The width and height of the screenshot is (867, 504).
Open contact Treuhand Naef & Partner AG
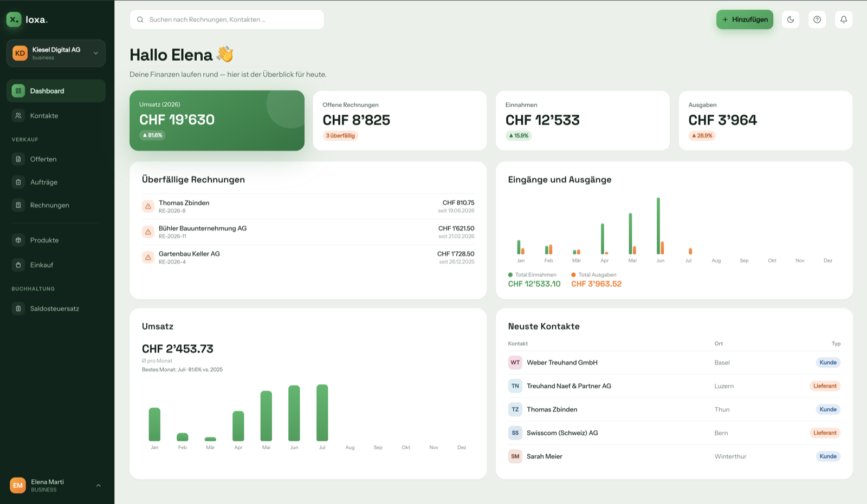[x=674, y=386]
